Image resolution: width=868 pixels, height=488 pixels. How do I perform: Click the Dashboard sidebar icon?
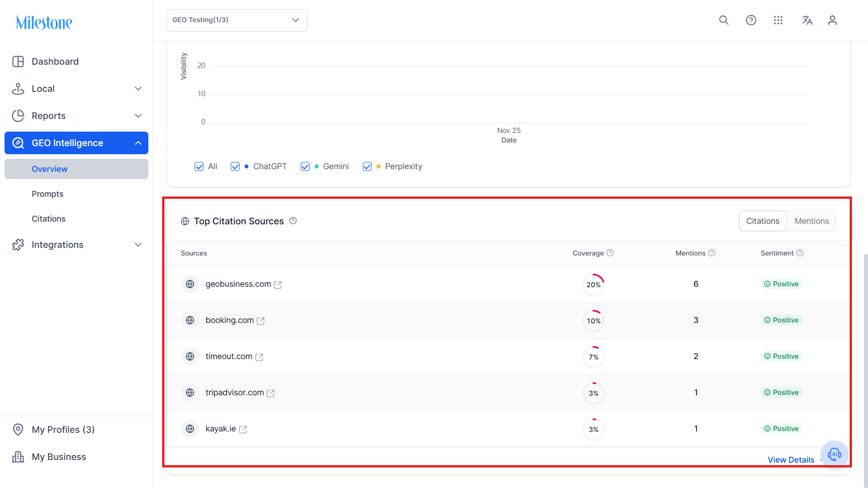click(18, 62)
